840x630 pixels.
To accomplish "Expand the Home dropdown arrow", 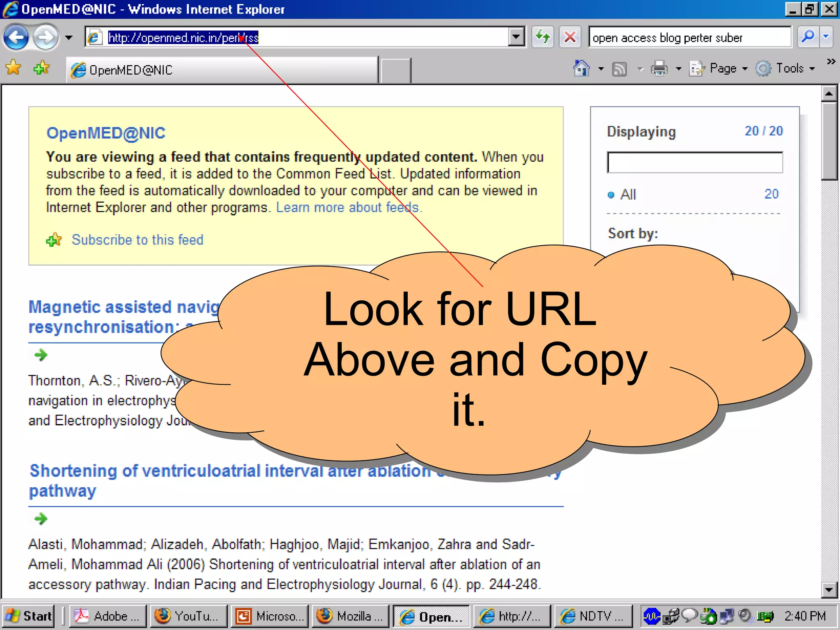I will pos(601,68).
